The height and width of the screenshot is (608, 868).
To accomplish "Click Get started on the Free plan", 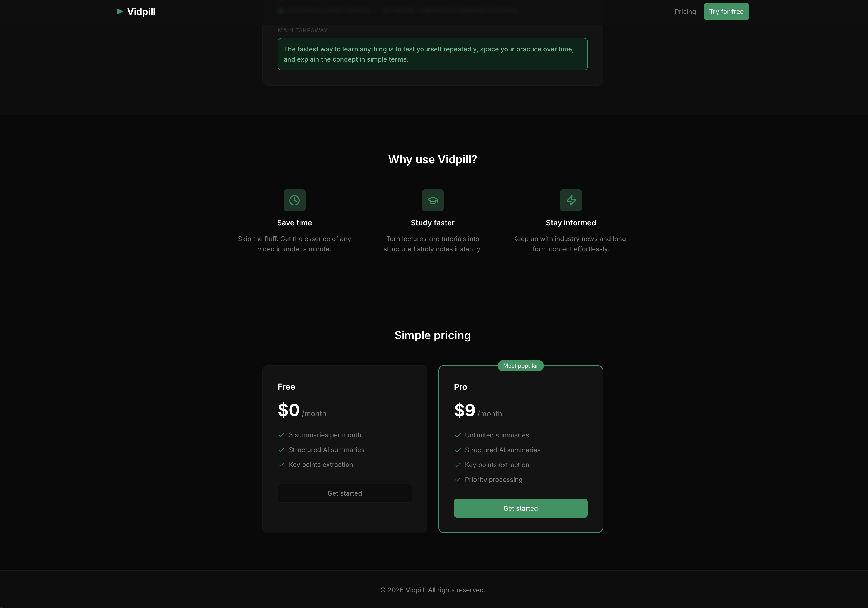I will (x=345, y=493).
